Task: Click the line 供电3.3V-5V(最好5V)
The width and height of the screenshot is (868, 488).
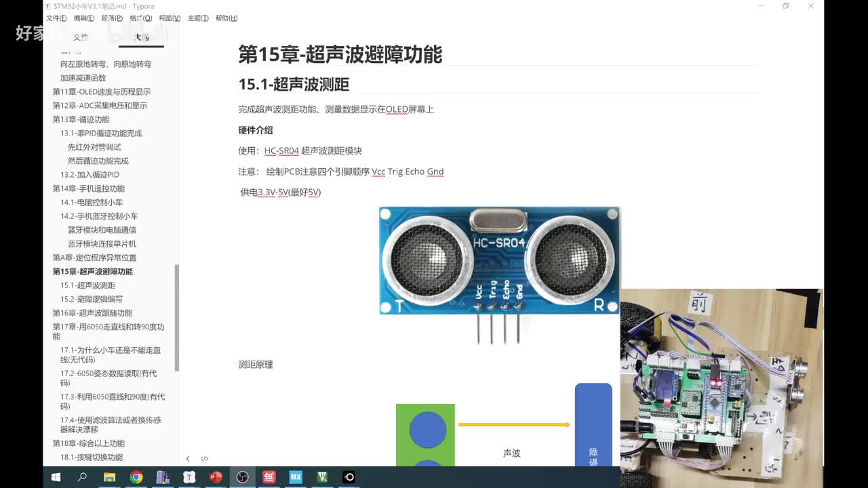Action: click(281, 192)
